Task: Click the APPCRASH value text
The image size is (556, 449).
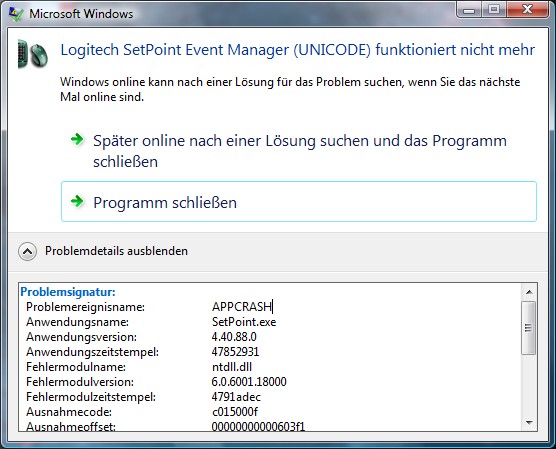Action: click(242, 307)
